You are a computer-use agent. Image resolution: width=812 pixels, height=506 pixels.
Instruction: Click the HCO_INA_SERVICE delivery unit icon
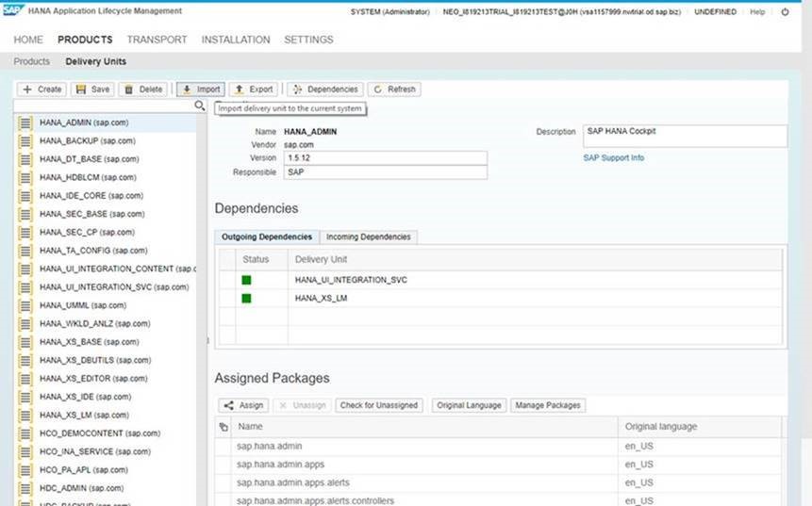pyautogui.click(x=25, y=452)
